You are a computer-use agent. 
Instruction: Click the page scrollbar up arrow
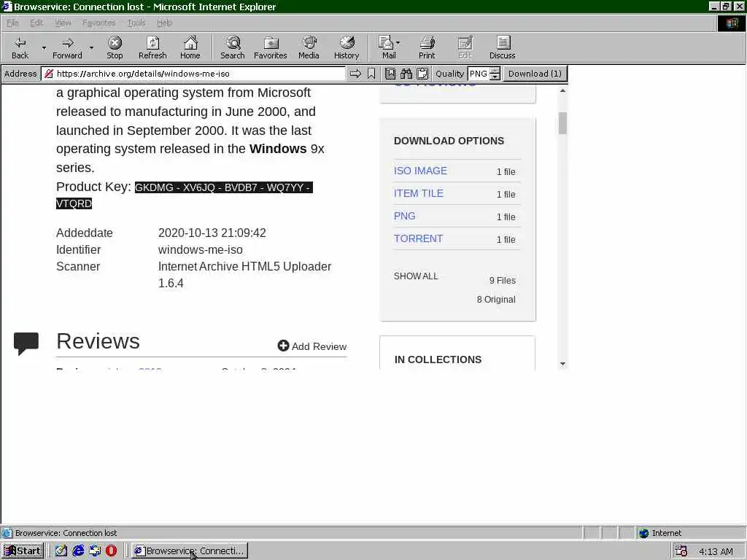click(562, 90)
